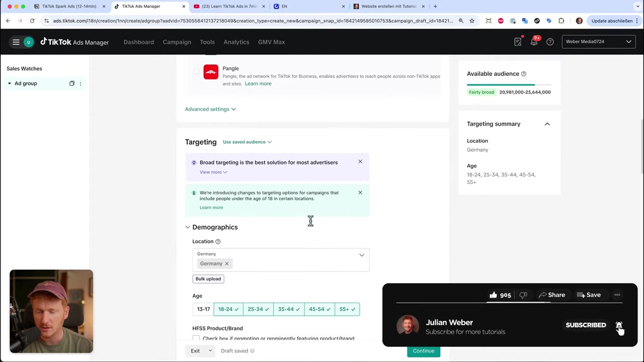The width and height of the screenshot is (644, 362).
Task: Open the task list icon in header
Action: [518, 42]
